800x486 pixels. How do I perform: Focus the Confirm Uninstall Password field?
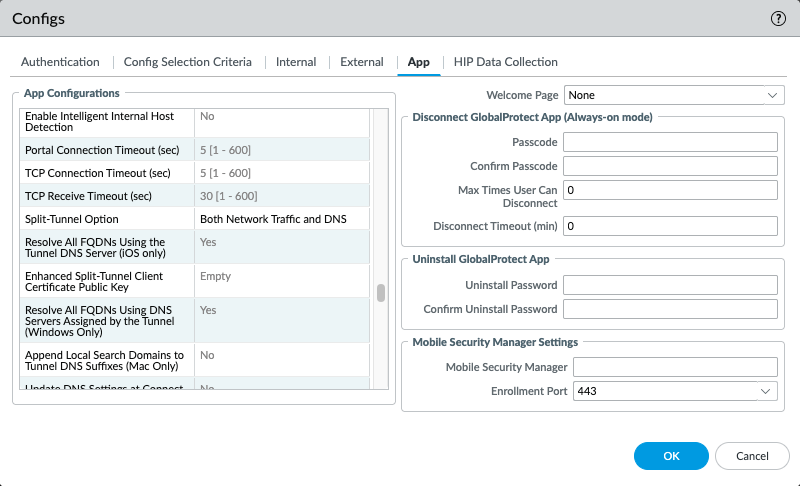tap(670, 309)
